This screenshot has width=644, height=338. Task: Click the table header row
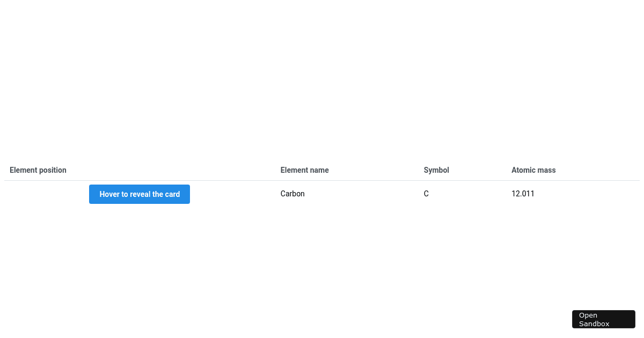click(322, 170)
